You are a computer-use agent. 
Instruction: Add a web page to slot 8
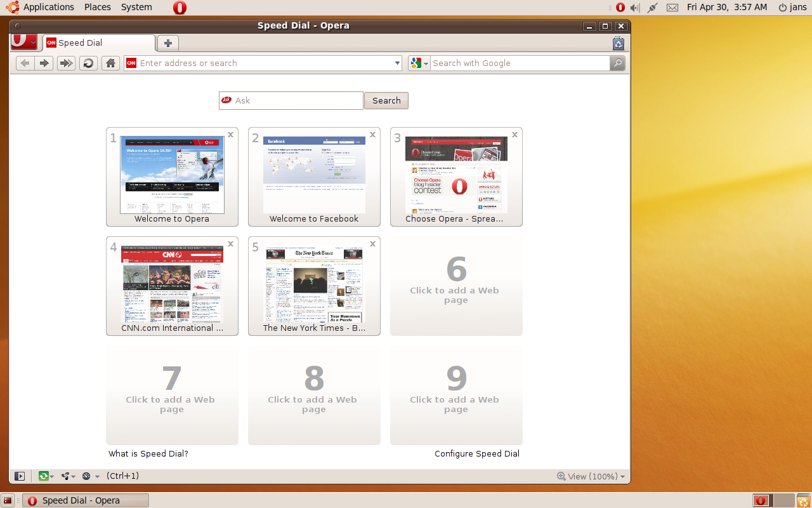tap(314, 395)
